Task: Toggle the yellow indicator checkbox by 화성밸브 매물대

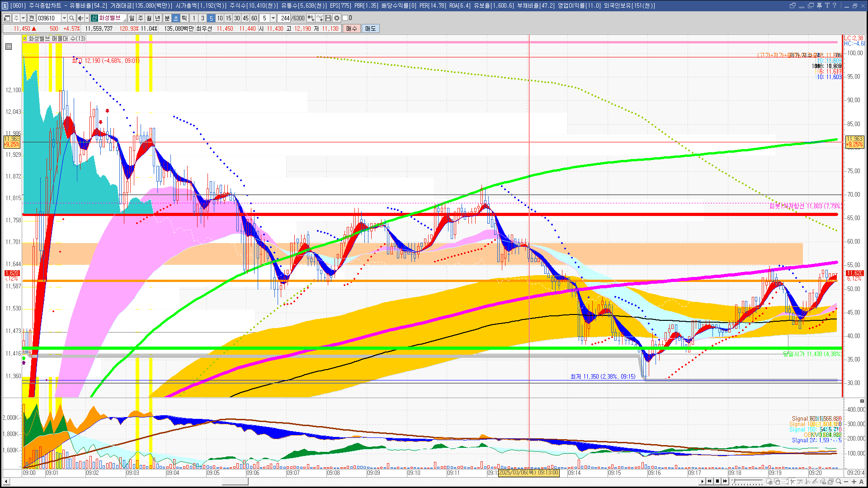Action: click(25, 38)
